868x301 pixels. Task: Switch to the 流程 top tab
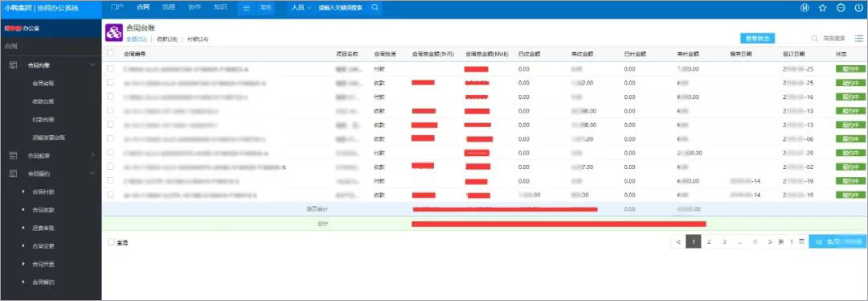coord(169,7)
